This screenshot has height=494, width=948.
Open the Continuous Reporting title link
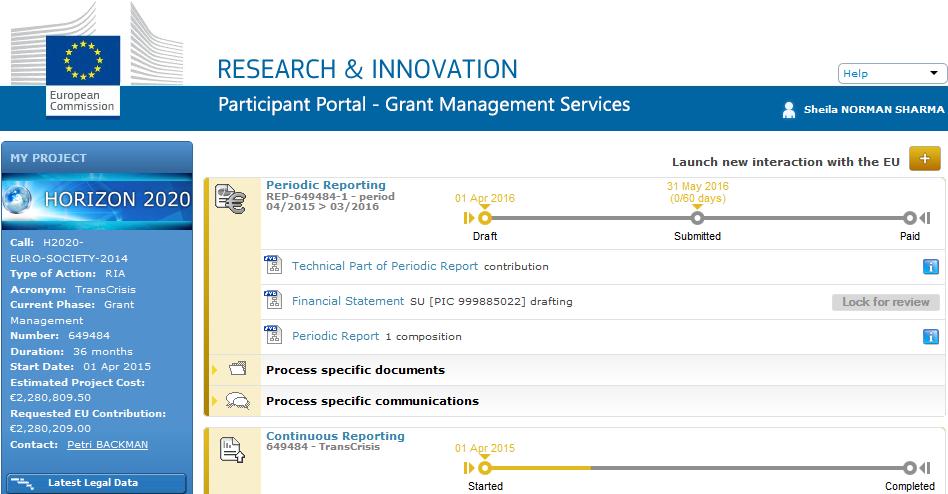pyautogui.click(x=336, y=436)
